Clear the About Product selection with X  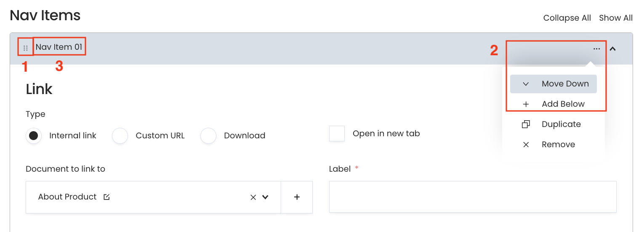click(x=253, y=197)
